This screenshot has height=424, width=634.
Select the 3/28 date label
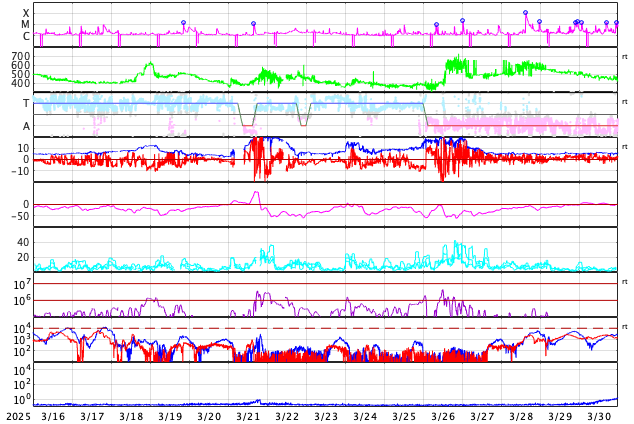tap(521, 416)
